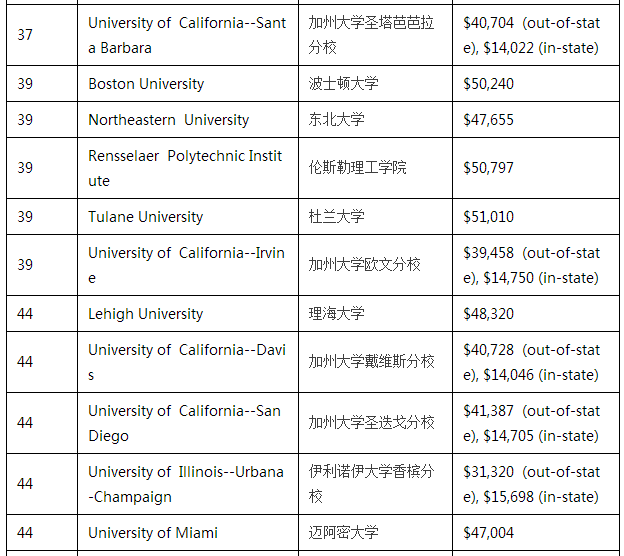Viewport: 624px width, 556px height.
Task: Select the $47,655 tuition value
Action: coord(489,120)
